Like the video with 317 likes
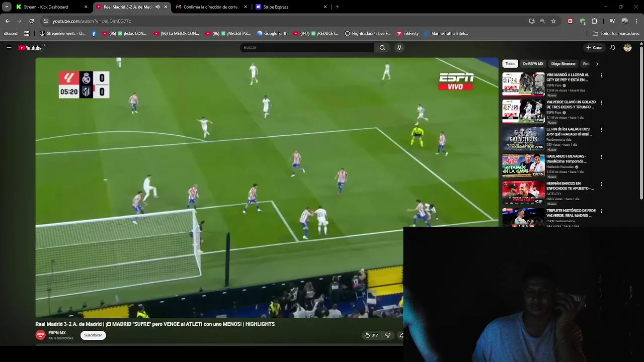Screen dimensions: 644x362 pyautogui.click(x=371, y=335)
